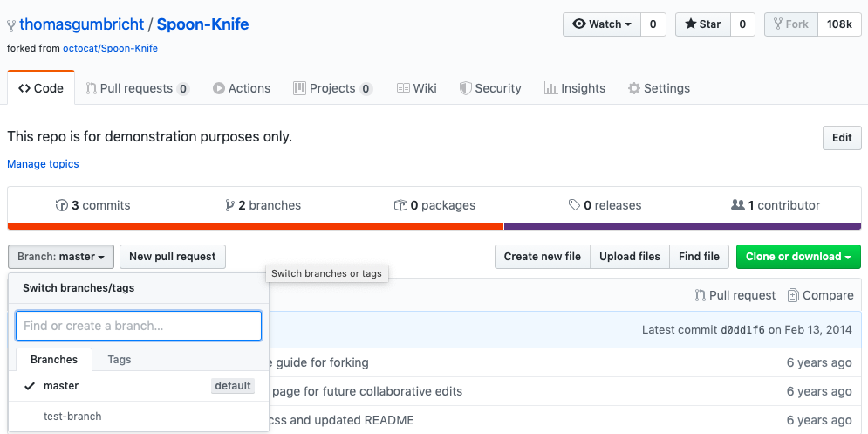Image resolution: width=868 pixels, height=434 pixels.
Task: Open the Pull requests tab
Action: (x=137, y=88)
